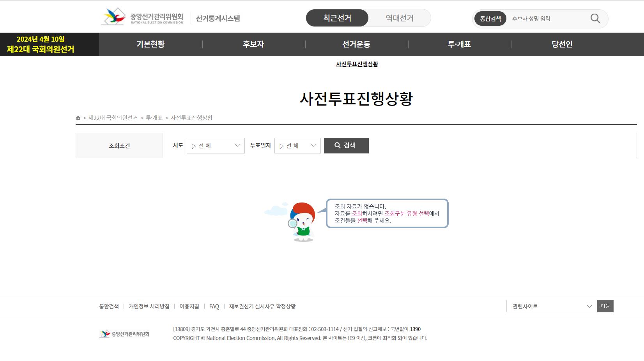644x361 pixels.
Task: Open the 투표일자 dropdown
Action: coord(297,145)
